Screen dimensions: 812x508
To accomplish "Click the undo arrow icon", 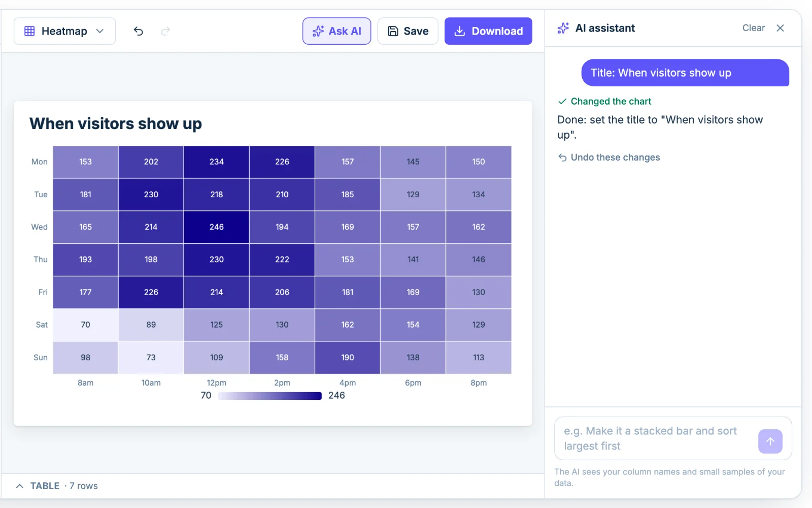I will click(x=139, y=31).
